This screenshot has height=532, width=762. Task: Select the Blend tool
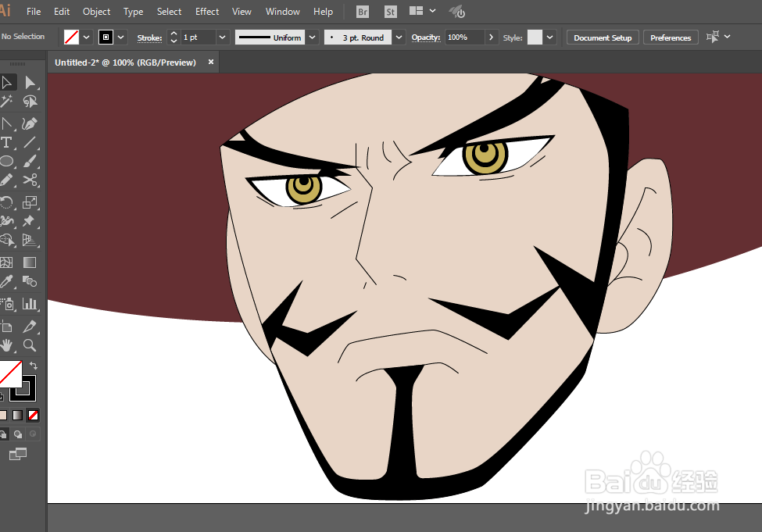(30, 282)
